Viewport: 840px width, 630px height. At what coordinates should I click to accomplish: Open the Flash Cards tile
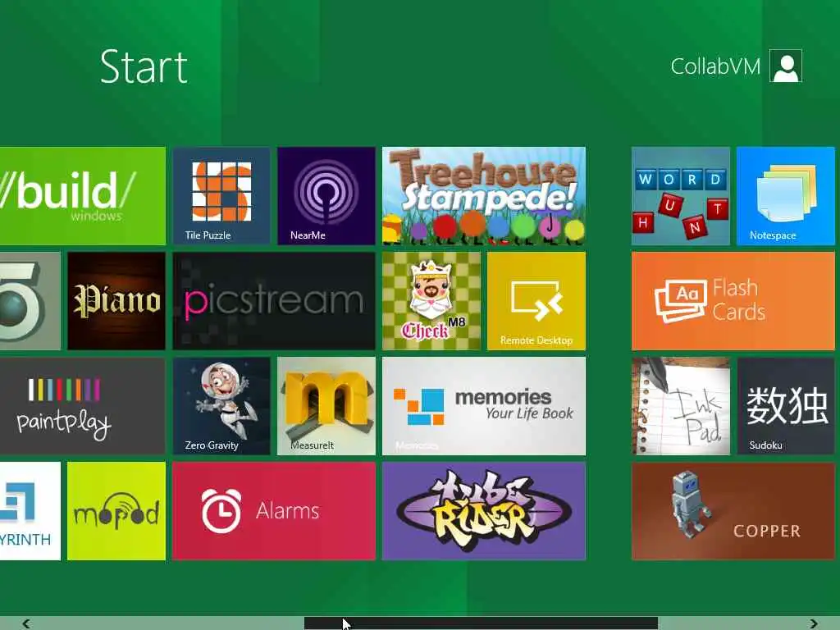[x=733, y=301]
